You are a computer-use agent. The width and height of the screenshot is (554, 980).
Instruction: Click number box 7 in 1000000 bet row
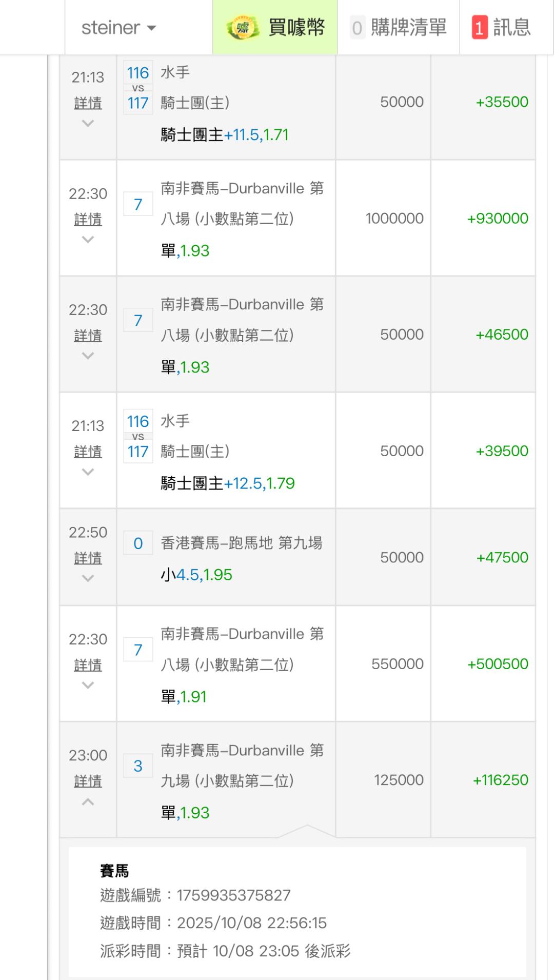138,205
